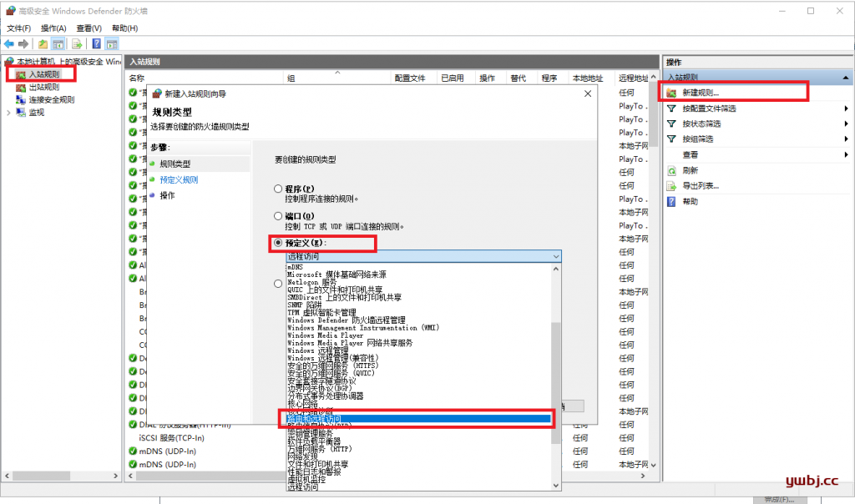Click the 监视 monitor icon in the tree

click(21, 113)
